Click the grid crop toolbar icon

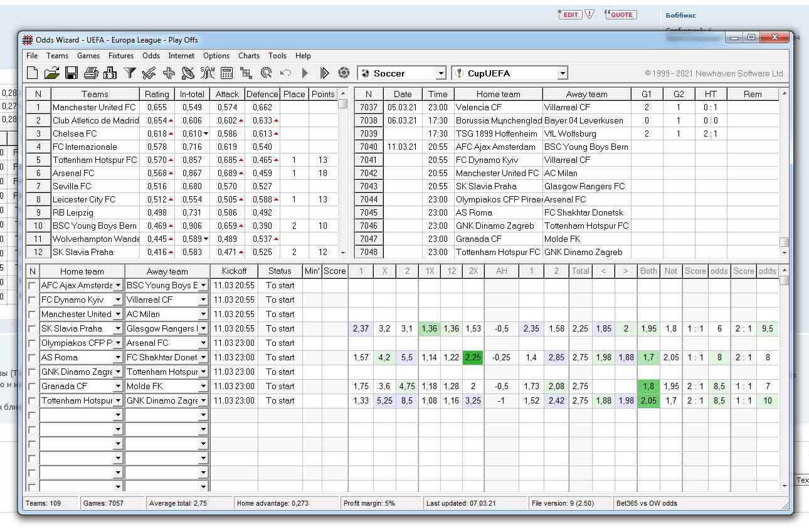point(246,73)
